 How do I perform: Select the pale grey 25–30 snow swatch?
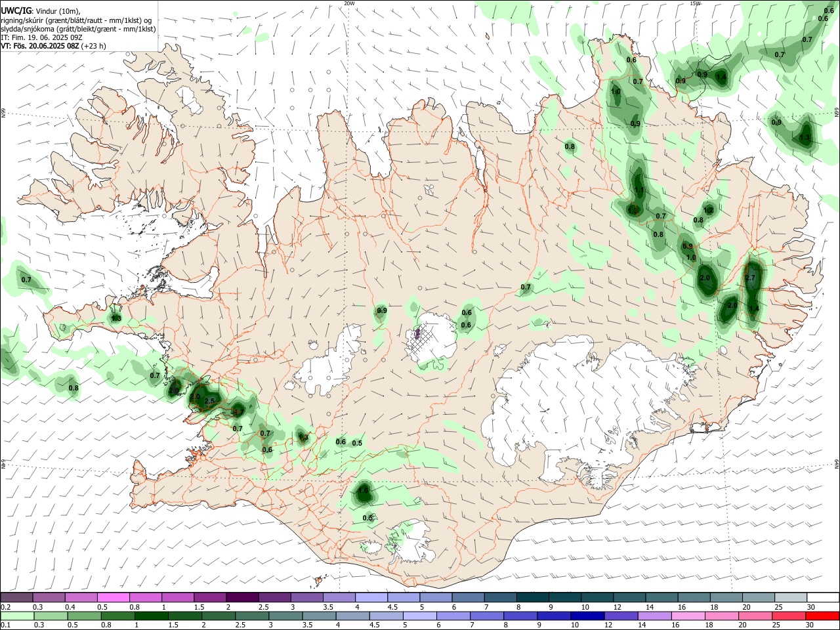coord(791,598)
